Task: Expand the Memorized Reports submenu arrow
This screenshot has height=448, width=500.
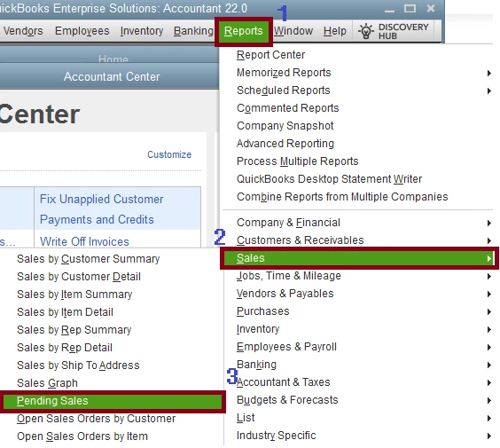Action: click(x=488, y=73)
